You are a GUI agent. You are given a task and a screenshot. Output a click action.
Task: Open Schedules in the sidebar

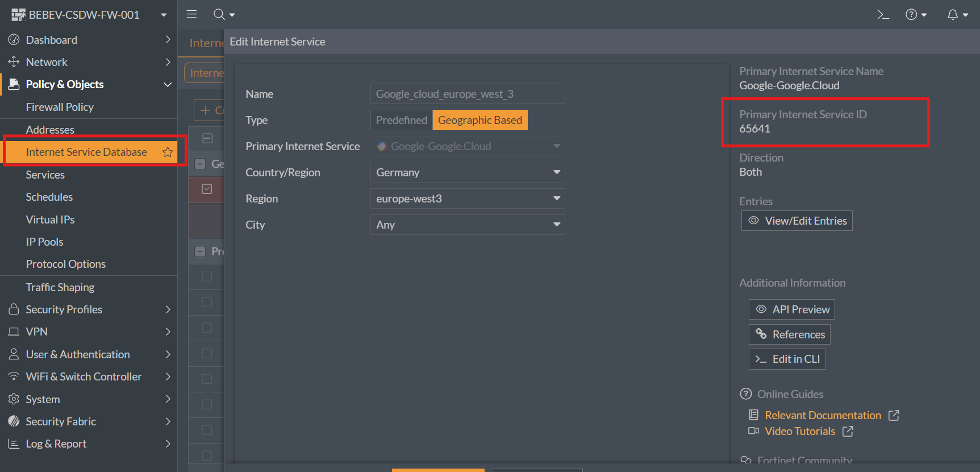(x=49, y=197)
